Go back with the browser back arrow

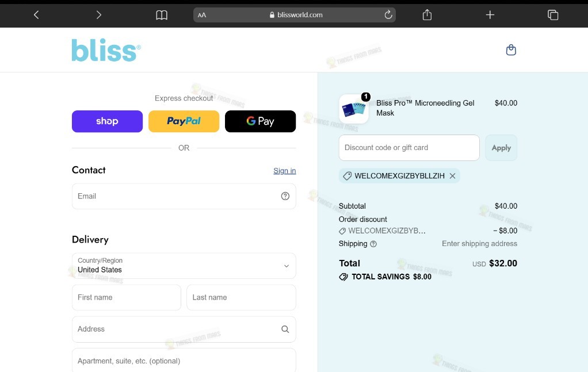(x=36, y=15)
